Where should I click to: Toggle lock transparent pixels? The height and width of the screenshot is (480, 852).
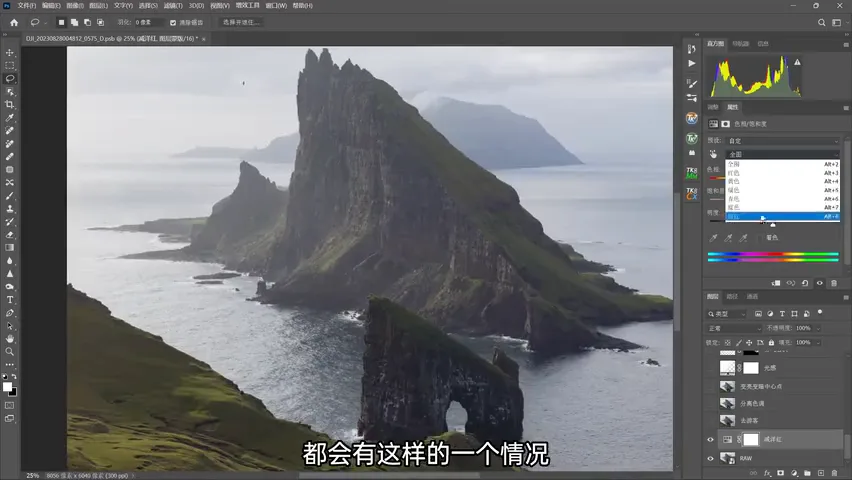[x=728, y=343]
